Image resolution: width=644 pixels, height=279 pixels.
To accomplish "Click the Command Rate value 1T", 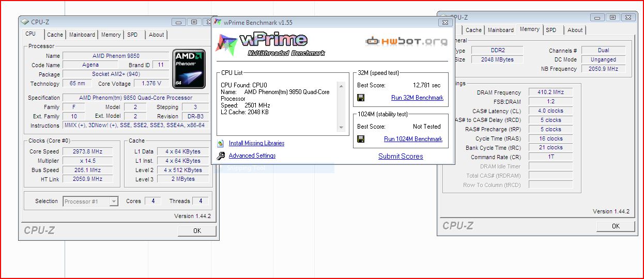I will click(551, 157).
